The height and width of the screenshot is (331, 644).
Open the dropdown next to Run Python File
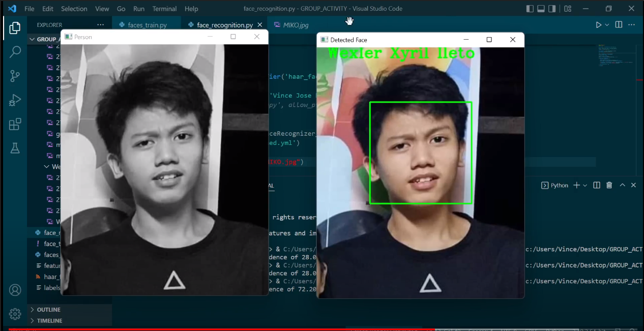click(607, 25)
